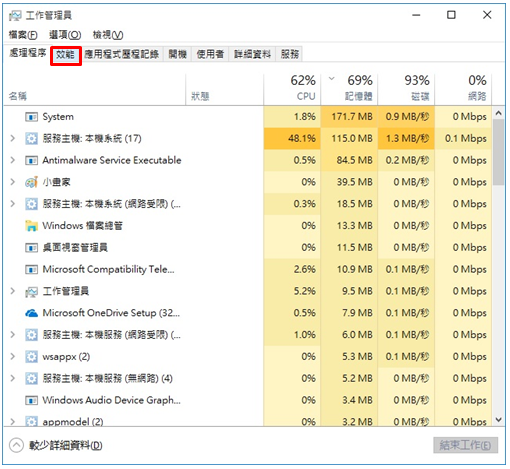
Task: Click the 工作管理員 process row icon
Action: tap(31, 292)
